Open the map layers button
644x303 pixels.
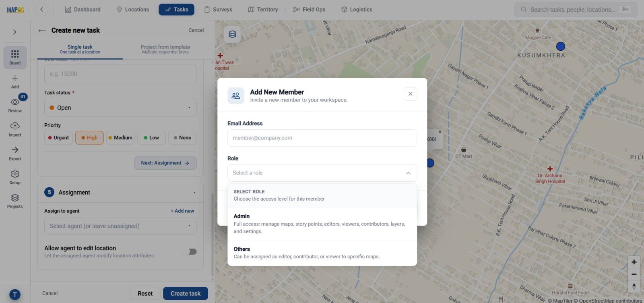pyautogui.click(x=232, y=34)
